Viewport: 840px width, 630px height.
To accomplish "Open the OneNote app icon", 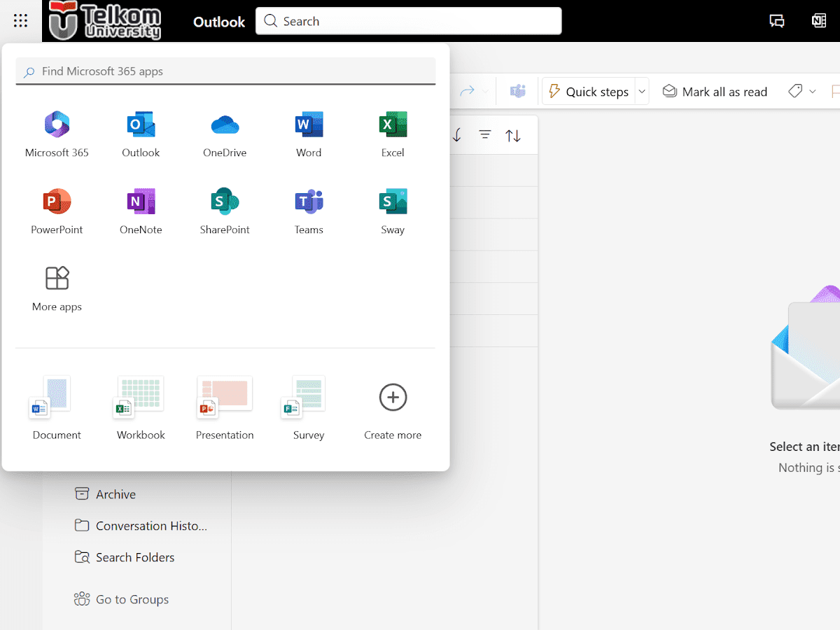I will pyautogui.click(x=141, y=203).
